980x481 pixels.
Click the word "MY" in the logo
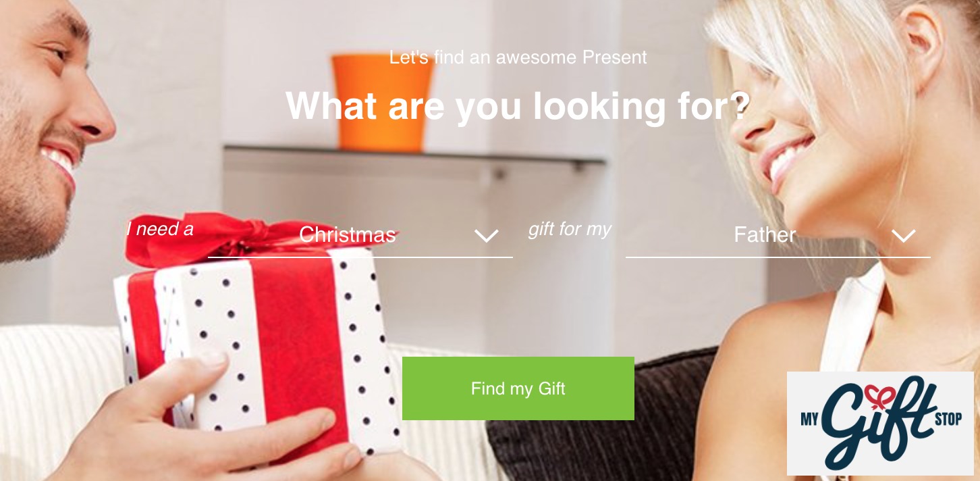tap(809, 420)
